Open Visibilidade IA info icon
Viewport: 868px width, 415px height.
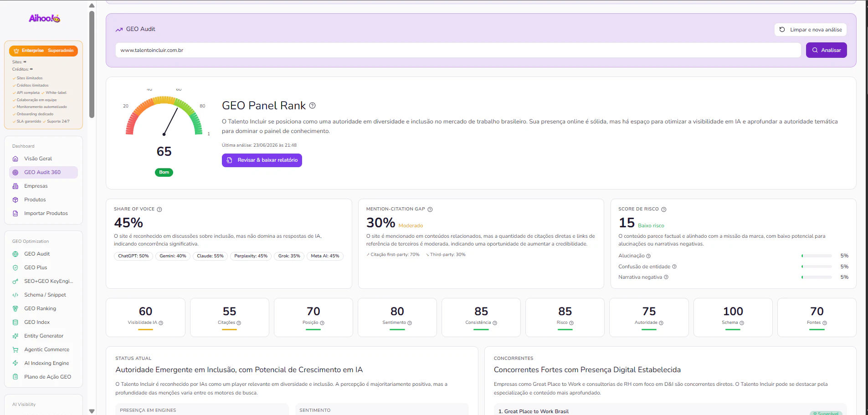[161, 323]
